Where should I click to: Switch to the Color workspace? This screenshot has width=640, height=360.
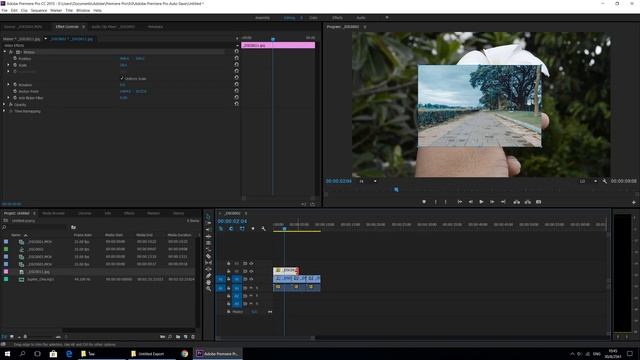[x=313, y=18]
